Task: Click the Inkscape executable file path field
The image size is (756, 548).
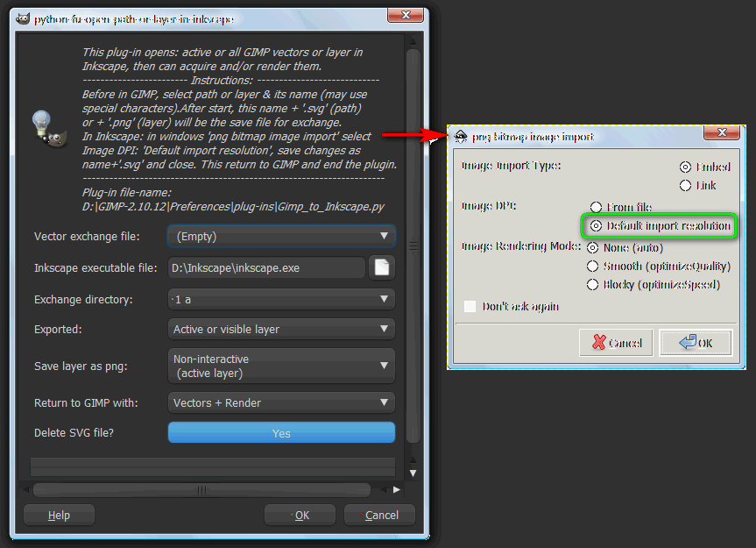Action: tap(266, 267)
